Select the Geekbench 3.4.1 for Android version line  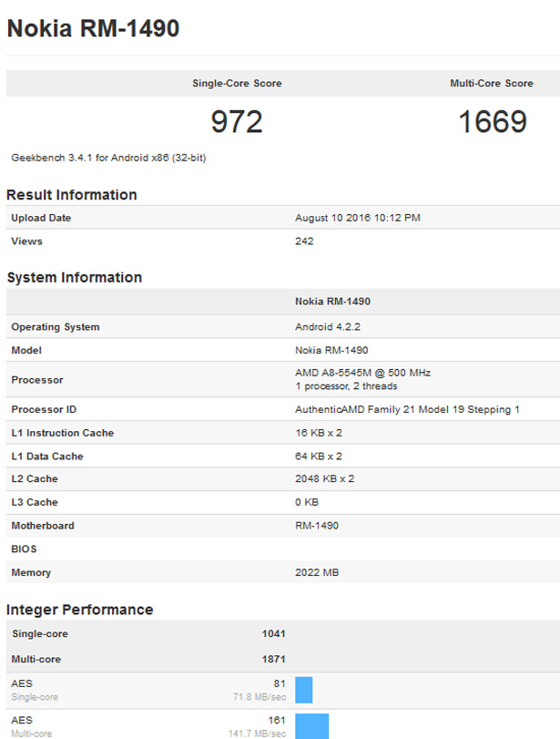(108, 158)
